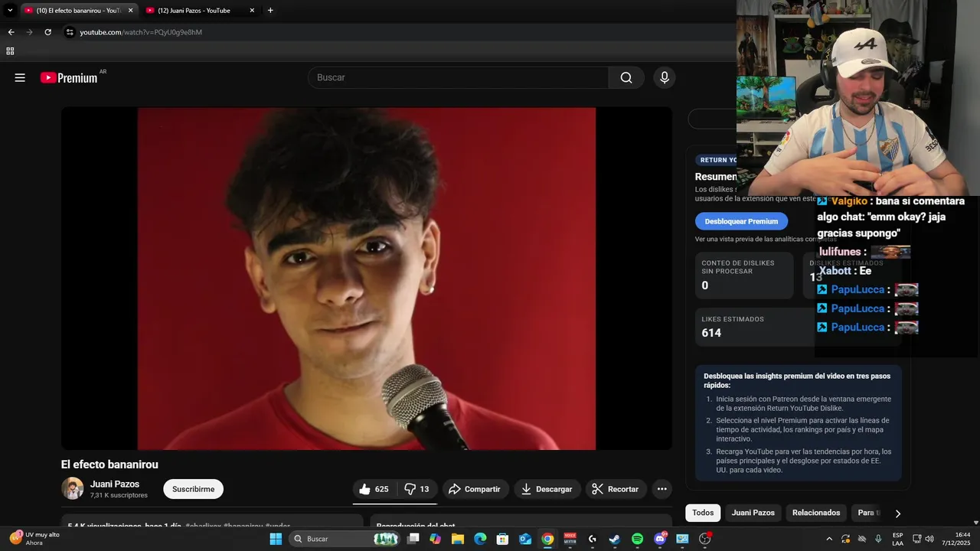Click the Recortar clip button

pyautogui.click(x=616, y=489)
